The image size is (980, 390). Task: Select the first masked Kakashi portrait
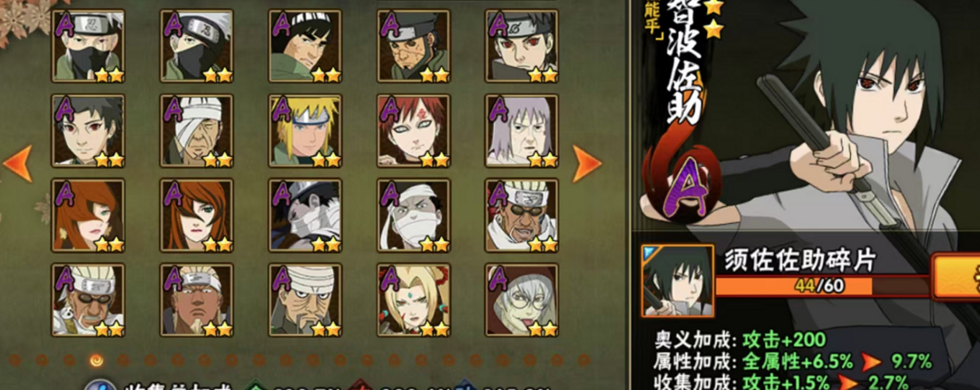87,45
